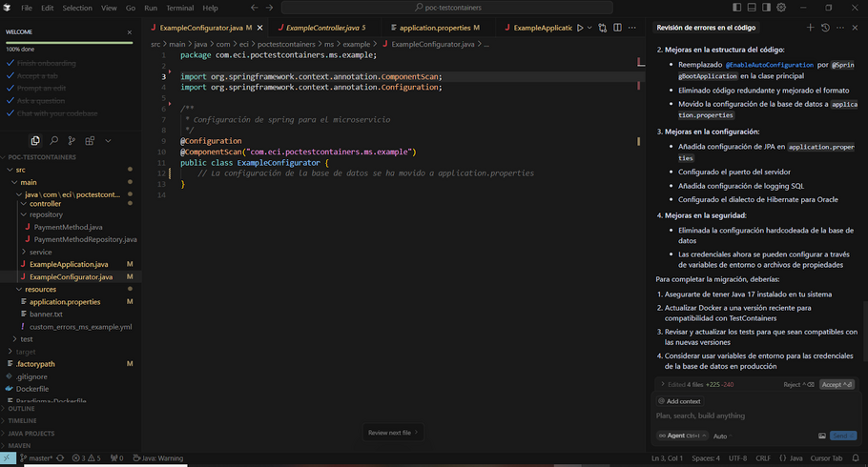Screen dimensions: 868x467
Task: Open errors and warnings count
Action: 87,458
